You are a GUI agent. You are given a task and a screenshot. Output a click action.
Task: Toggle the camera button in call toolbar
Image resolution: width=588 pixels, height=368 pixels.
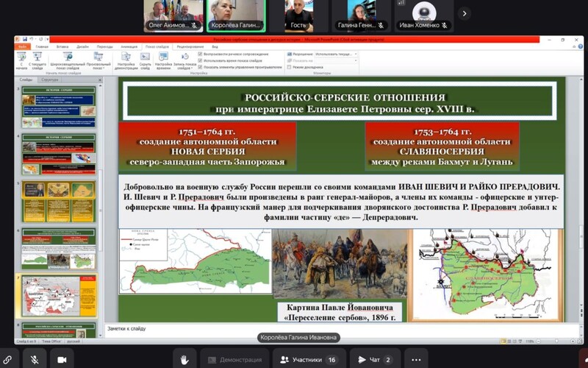62,360
